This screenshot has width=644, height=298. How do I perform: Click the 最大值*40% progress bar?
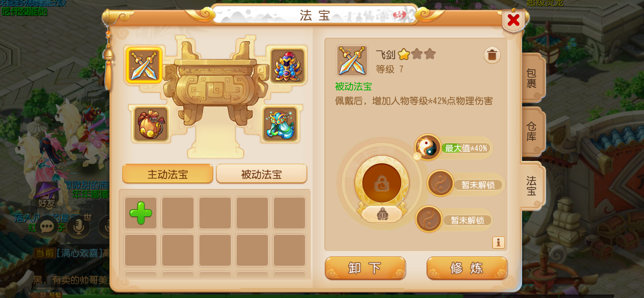pos(466,148)
